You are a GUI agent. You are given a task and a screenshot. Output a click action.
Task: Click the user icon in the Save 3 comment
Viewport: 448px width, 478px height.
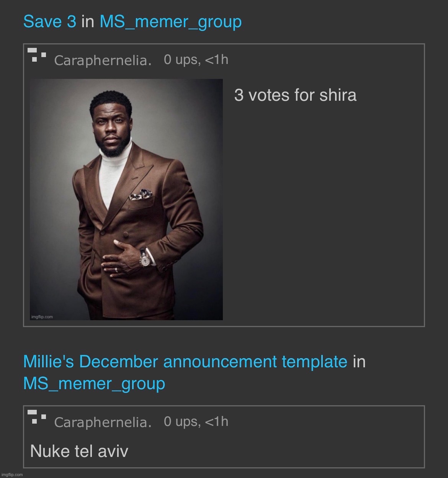coord(37,55)
